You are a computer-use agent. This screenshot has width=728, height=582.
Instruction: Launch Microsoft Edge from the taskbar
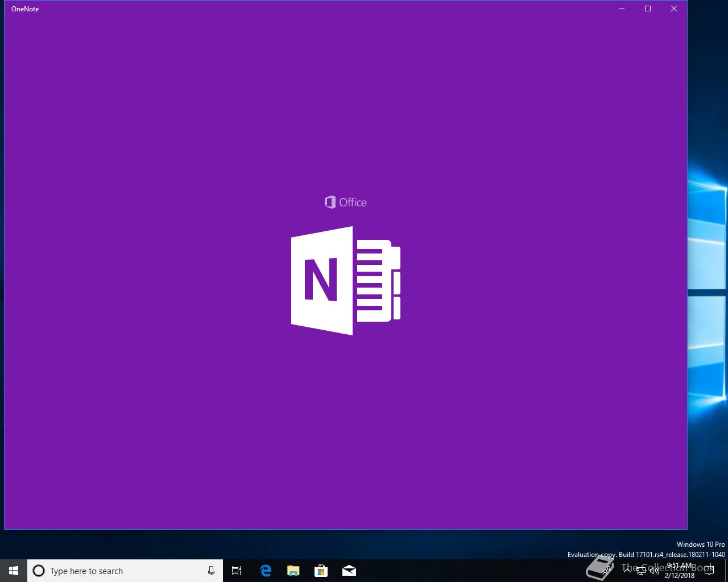[x=266, y=571]
